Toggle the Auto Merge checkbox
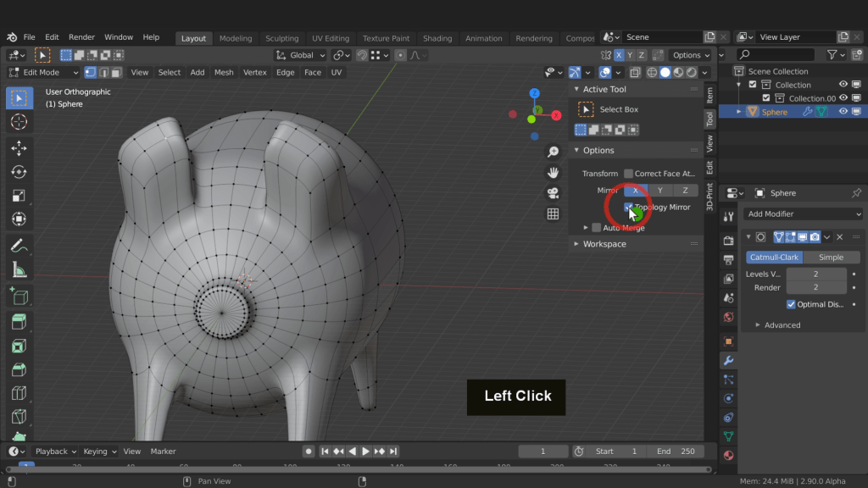Image resolution: width=868 pixels, height=488 pixels. tap(596, 228)
